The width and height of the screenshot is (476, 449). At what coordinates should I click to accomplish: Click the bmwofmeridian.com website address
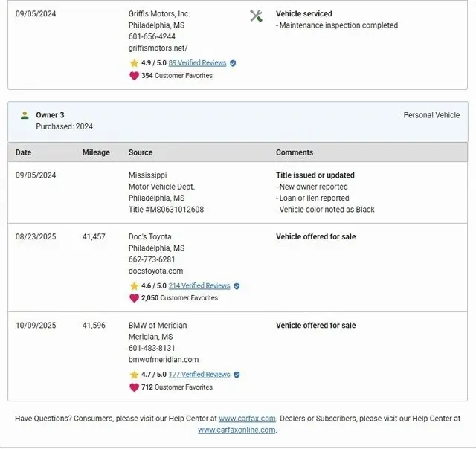click(x=164, y=360)
